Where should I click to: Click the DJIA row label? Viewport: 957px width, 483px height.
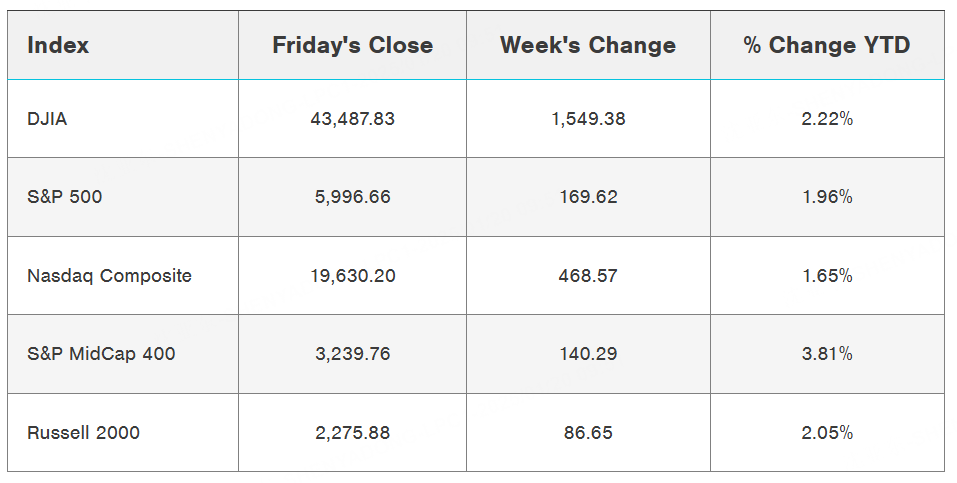click(48, 118)
